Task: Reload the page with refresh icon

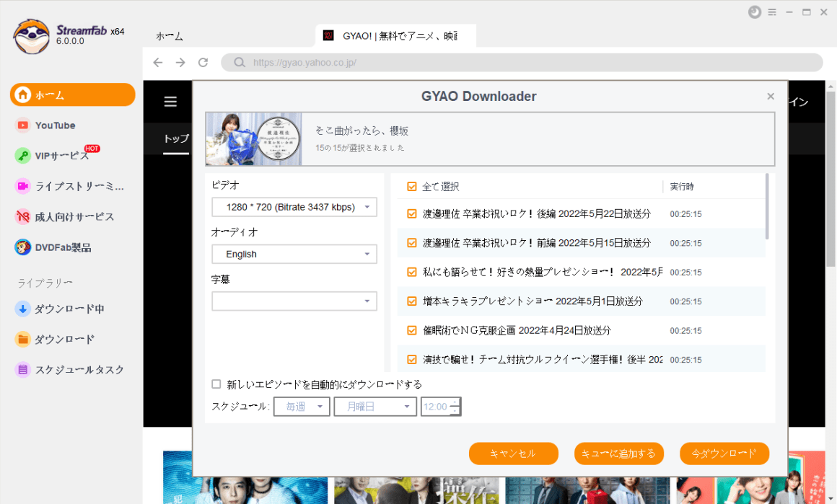Action: pyautogui.click(x=203, y=63)
